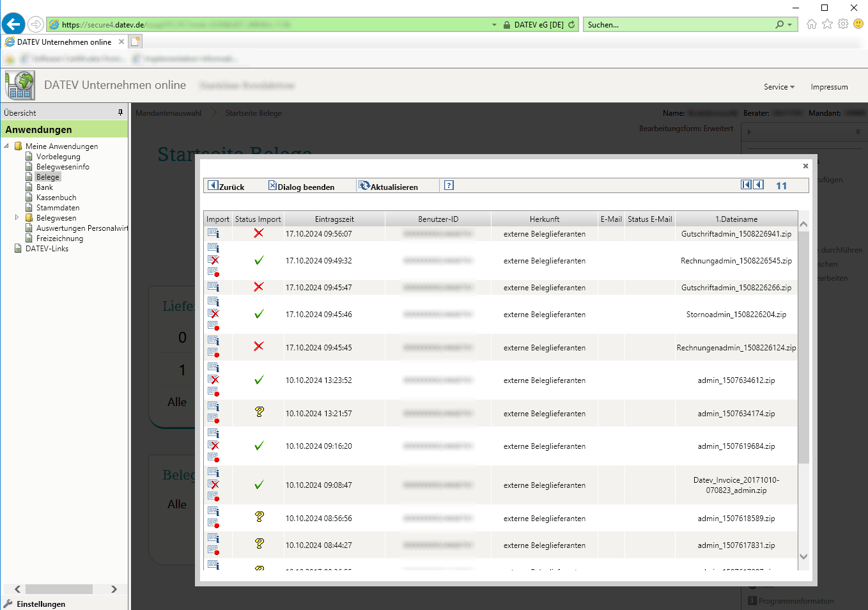This screenshot has width=868, height=610.
Task: Expand the Belegwesen folder in sidebar
Action: [x=17, y=217]
